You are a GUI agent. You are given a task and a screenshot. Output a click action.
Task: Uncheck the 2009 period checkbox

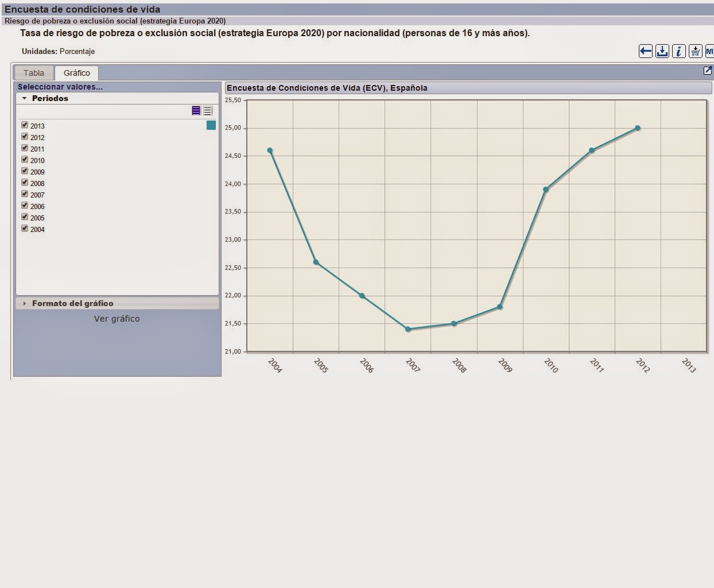25,171
